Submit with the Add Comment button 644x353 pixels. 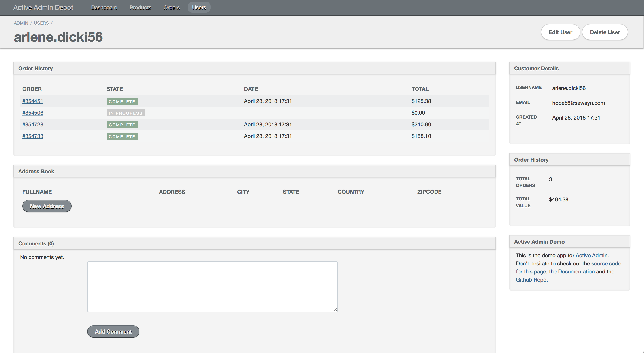[113, 331]
